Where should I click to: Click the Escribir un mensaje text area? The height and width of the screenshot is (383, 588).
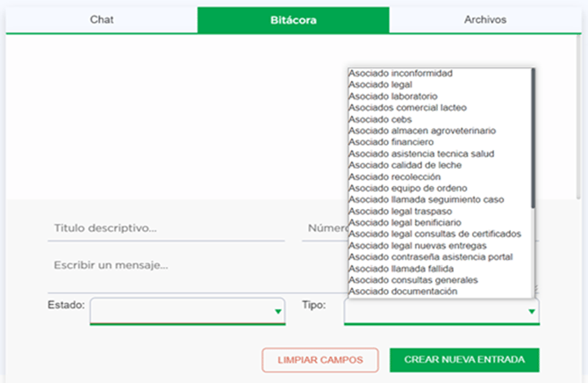pos(176,264)
